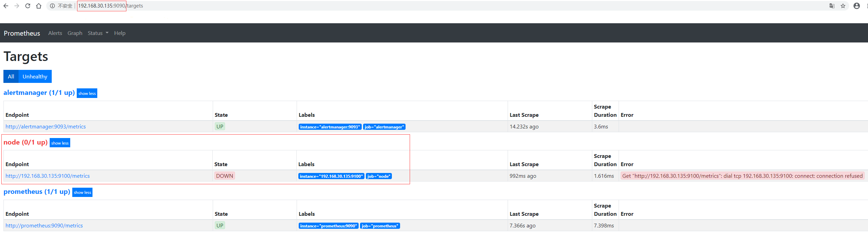Click the DOWN state badge for node
Screen dimensions: 868x249
pyautogui.click(x=225, y=176)
